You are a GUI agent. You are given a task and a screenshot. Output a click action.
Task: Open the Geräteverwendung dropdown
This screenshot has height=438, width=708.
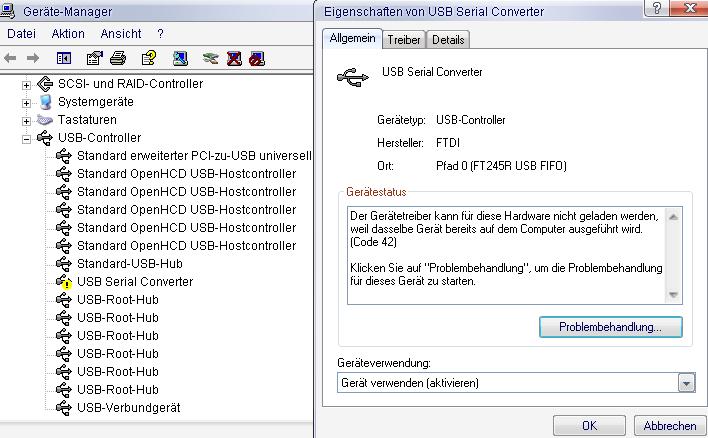coord(686,383)
